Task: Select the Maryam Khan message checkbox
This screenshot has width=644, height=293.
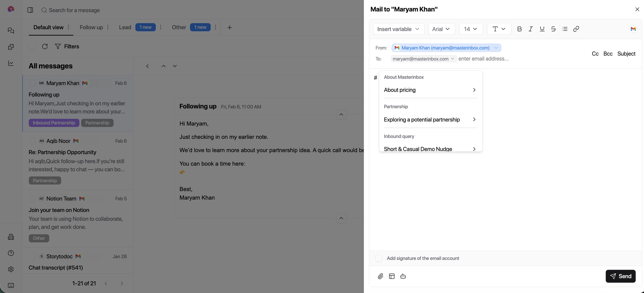Action: click(x=32, y=83)
